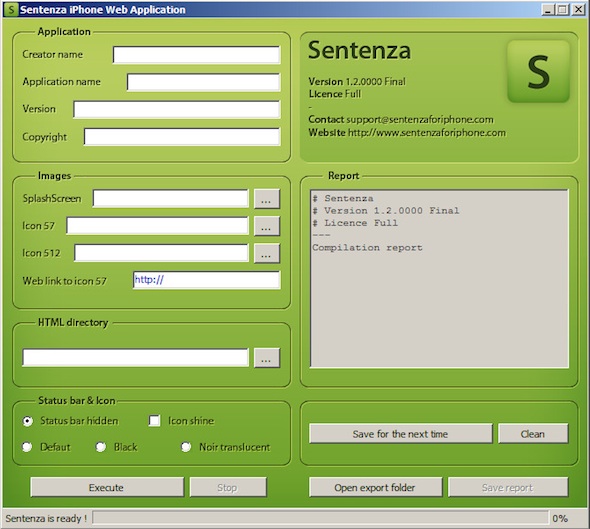Focus the Icon 512 path field
590x529 pixels.
161,253
